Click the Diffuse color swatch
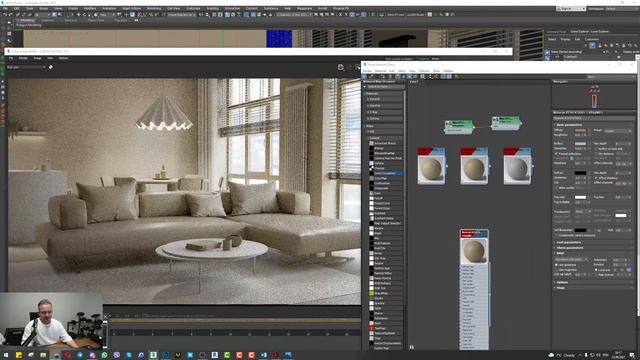 click(580, 131)
